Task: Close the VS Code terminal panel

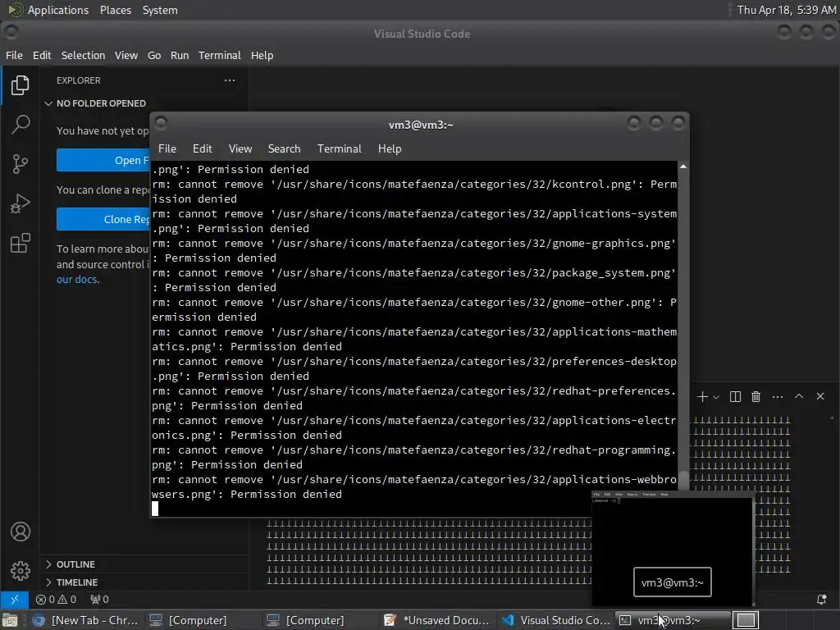Action: coord(820,396)
